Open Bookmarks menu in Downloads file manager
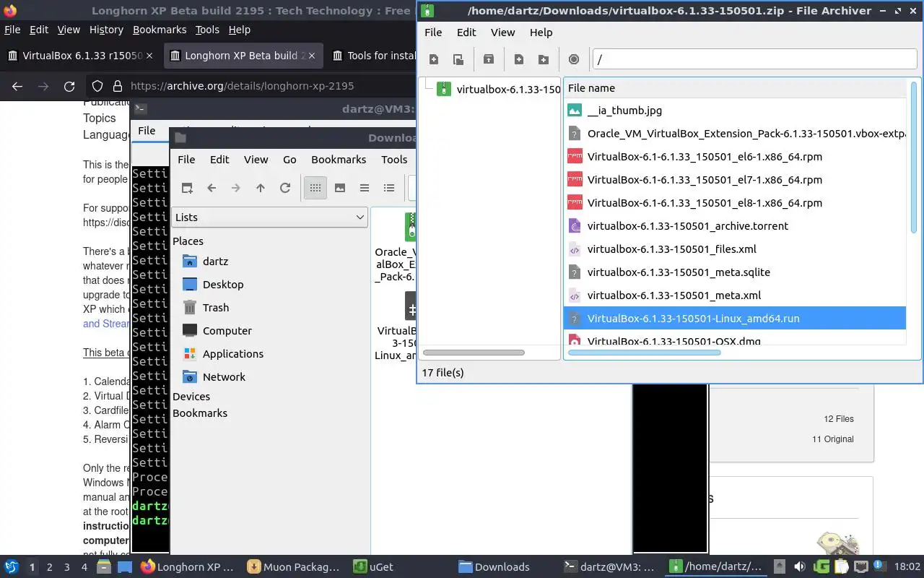 point(339,160)
